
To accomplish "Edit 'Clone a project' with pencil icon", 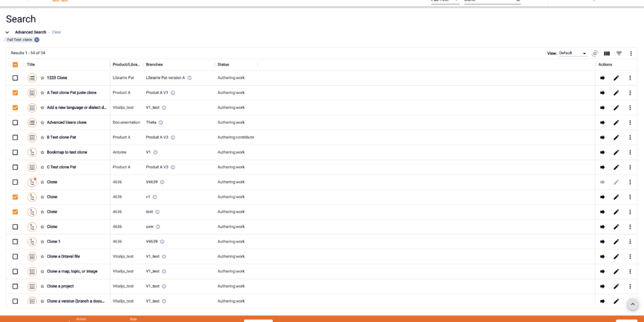I will click(x=616, y=287).
